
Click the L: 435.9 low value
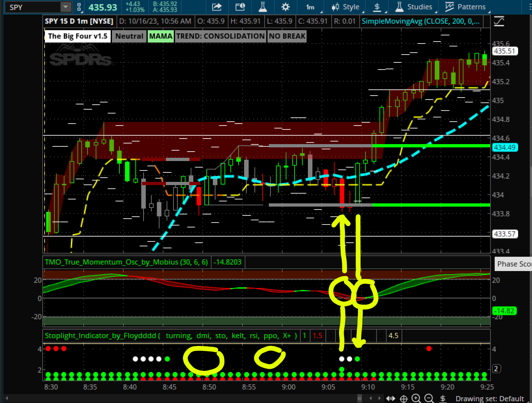[x=279, y=21]
